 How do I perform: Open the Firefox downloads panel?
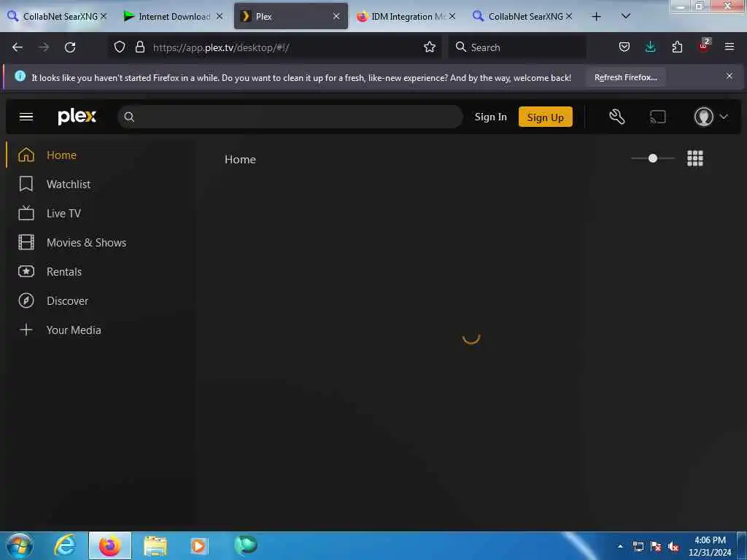(650, 47)
